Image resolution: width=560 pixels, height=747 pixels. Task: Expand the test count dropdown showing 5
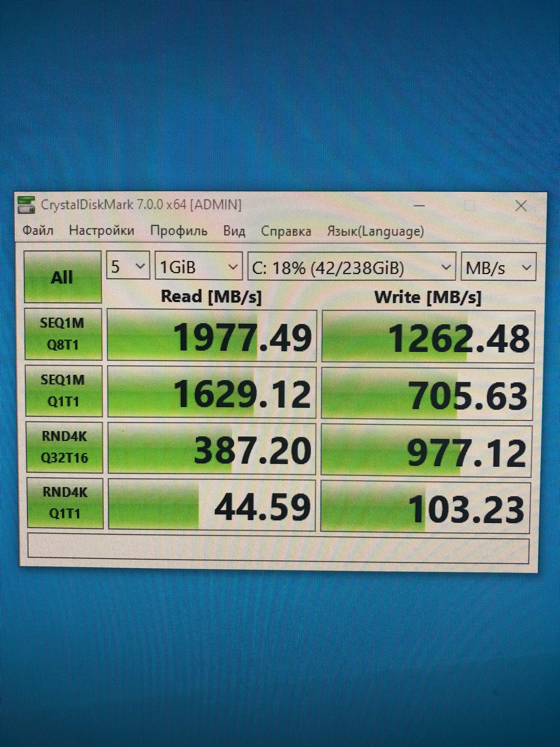tap(128, 266)
